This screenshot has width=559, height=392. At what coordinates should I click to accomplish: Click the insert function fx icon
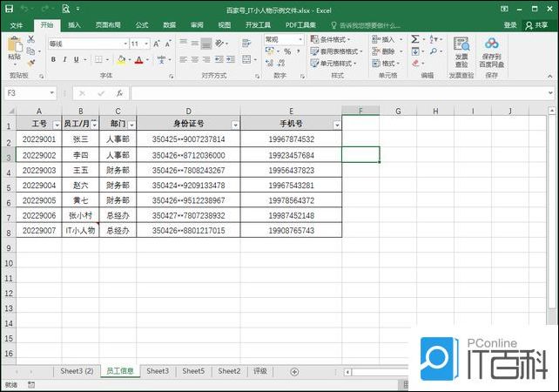pyautogui.click(x=119, y=93)
